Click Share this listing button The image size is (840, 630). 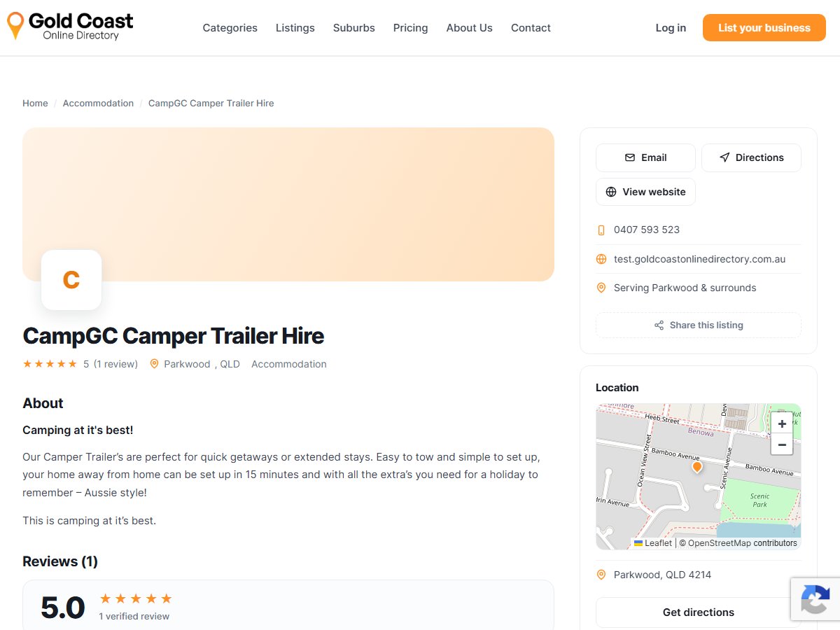pos(699,325)
